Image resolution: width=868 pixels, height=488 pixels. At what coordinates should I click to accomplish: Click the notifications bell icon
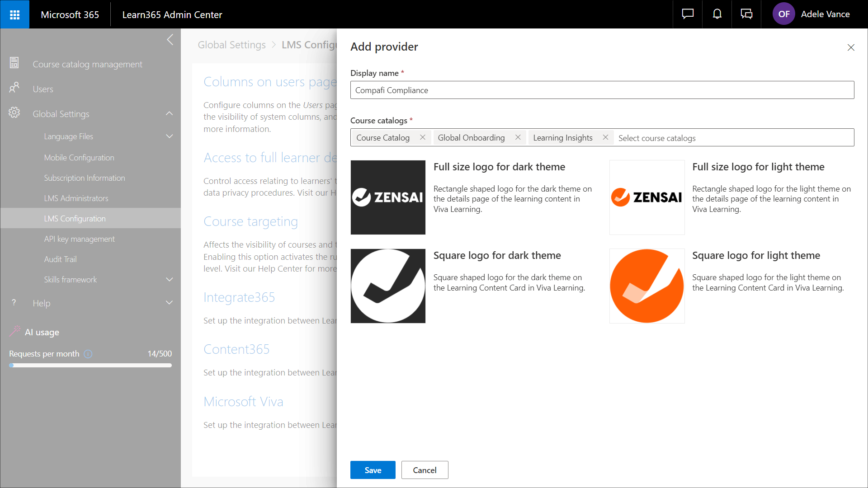click(717, 14)
